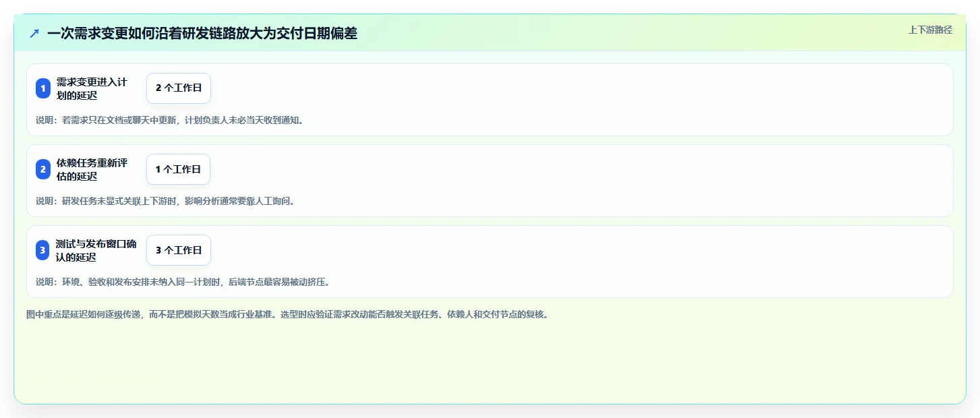Click the step 1 number badge
Viewport: 980px width, 418px height.
43,88
